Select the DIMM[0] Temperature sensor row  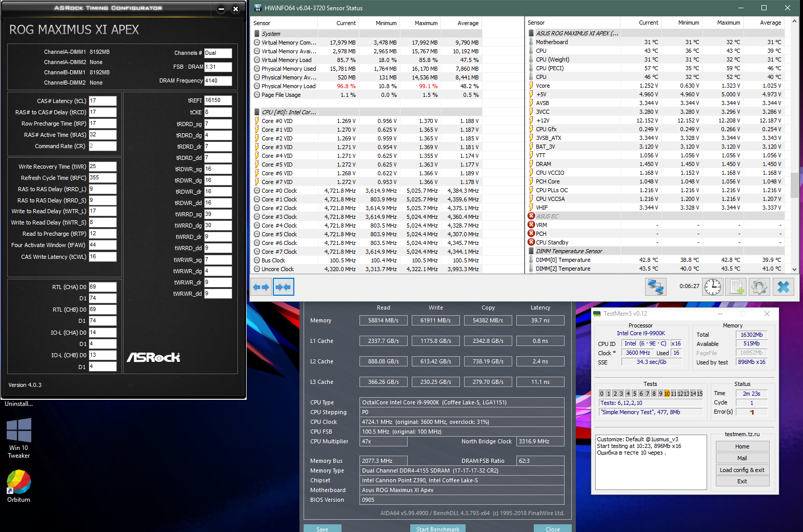click(655, 260)
